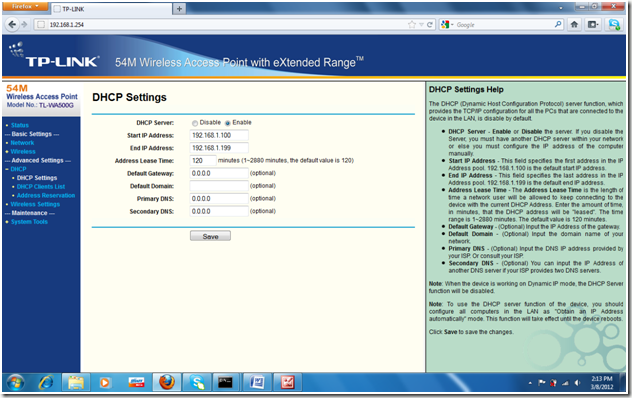This screenshot has width=632, height=398.
Task: Open a new tab with plus button
Action: (179, 8)
